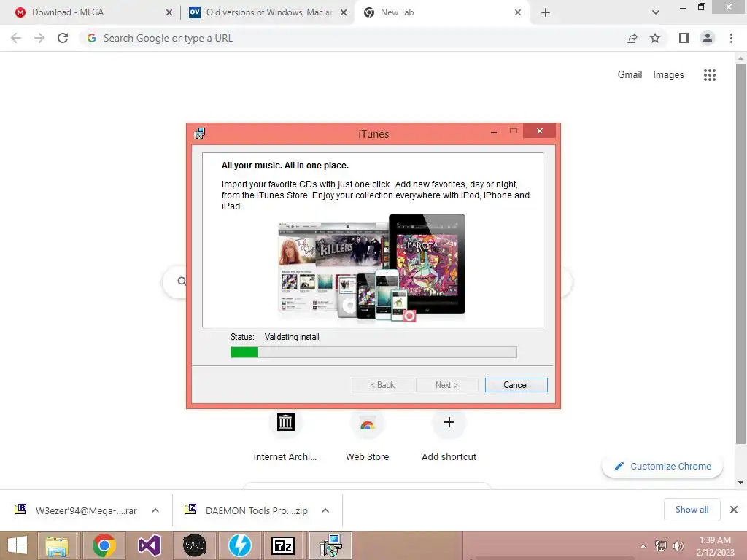The height and width of the screenshot is (560, 747).
Task: Open Web Store shortcut
Action: pyautogui.click(x=368, y=436)
